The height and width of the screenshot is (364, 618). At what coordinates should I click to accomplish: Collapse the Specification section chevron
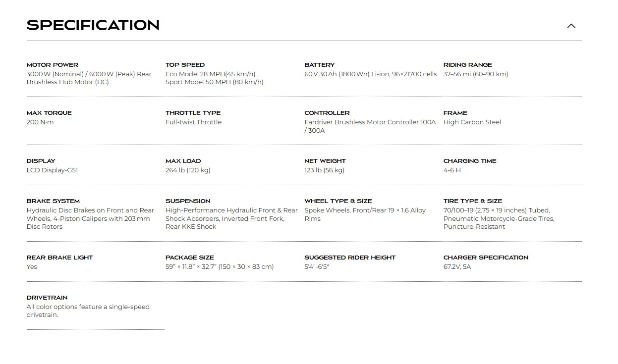click(x=571, y=26)
